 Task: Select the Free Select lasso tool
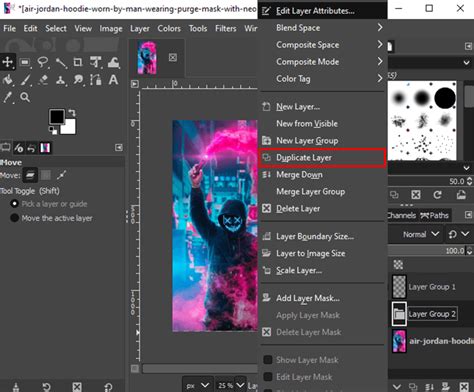43,62
